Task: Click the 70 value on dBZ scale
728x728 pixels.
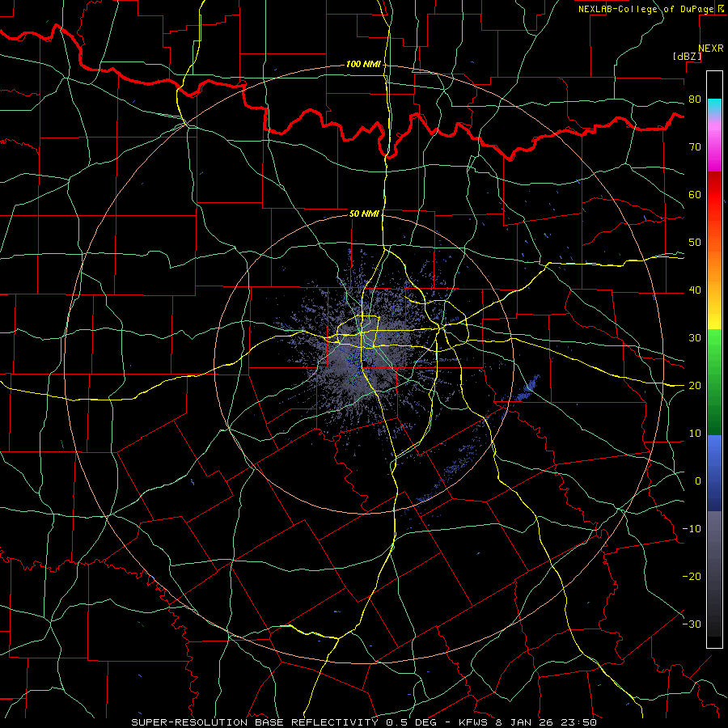Action: (695, 147)
